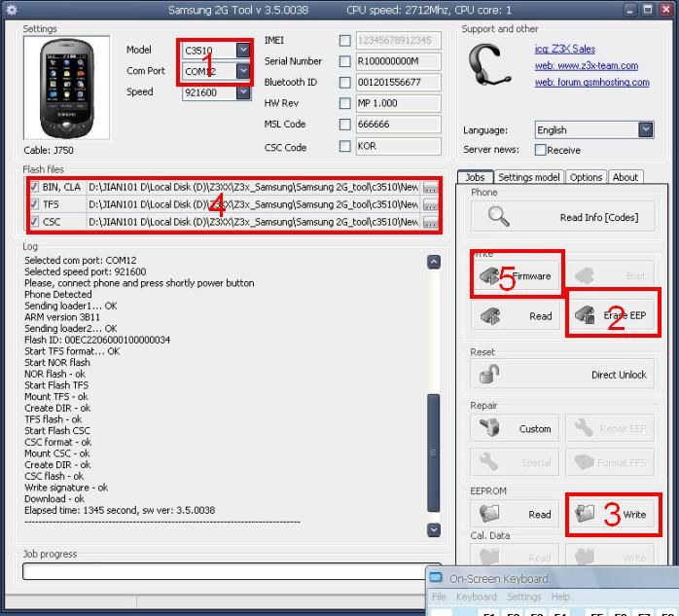
Task: Enable the IMEI checkbox
Action: pos(344,40)
